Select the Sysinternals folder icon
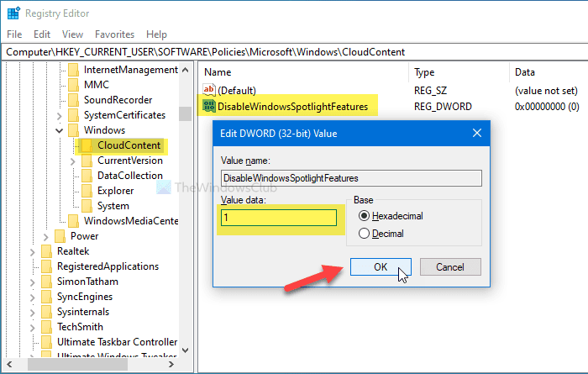The width and height of the screenshot is (588, 374). [46, 312]
